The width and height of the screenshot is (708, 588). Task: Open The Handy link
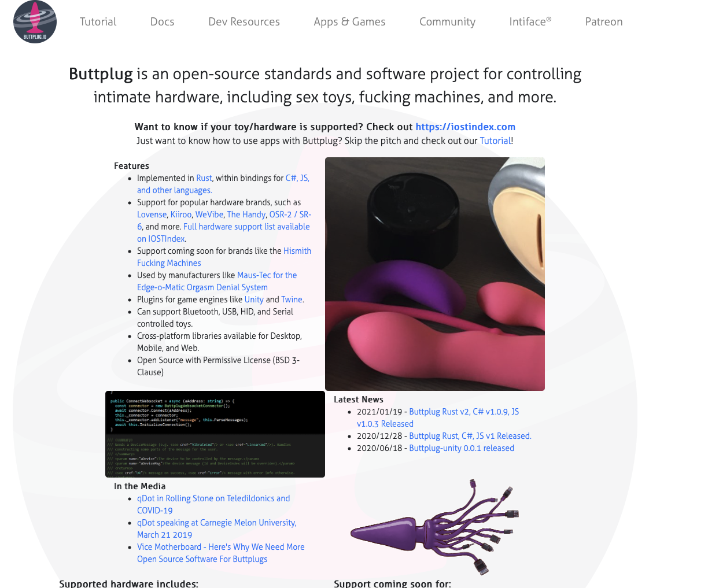(x=246, y=215)
